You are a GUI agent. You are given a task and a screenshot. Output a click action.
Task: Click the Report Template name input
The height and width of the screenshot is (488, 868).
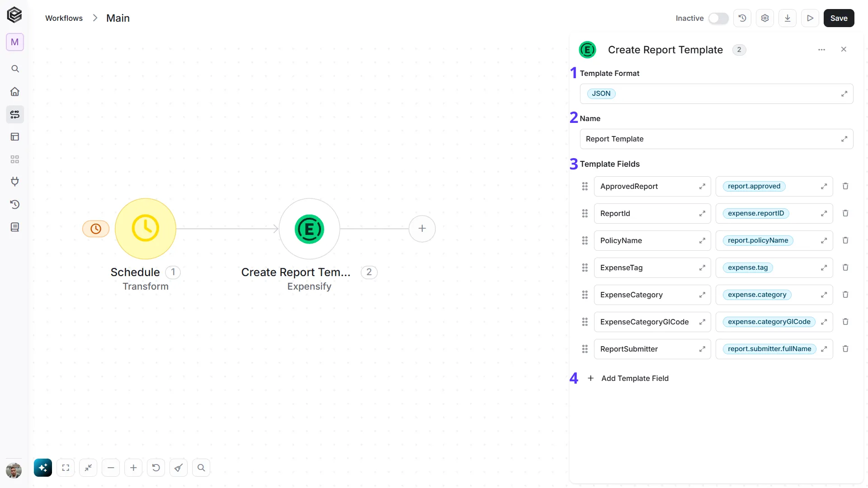(717, 139)
